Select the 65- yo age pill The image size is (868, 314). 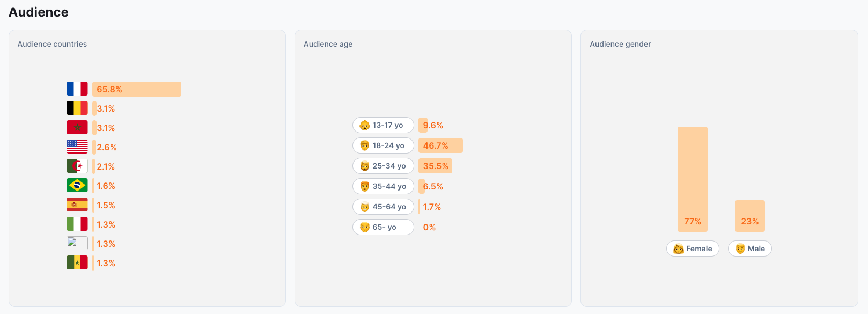pos(383,227)
